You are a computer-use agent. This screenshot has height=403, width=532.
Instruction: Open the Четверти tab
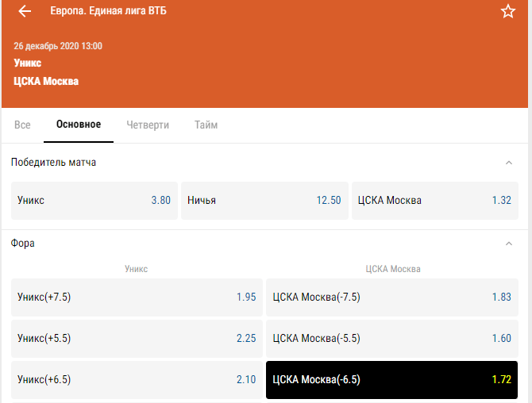[148, 125]
